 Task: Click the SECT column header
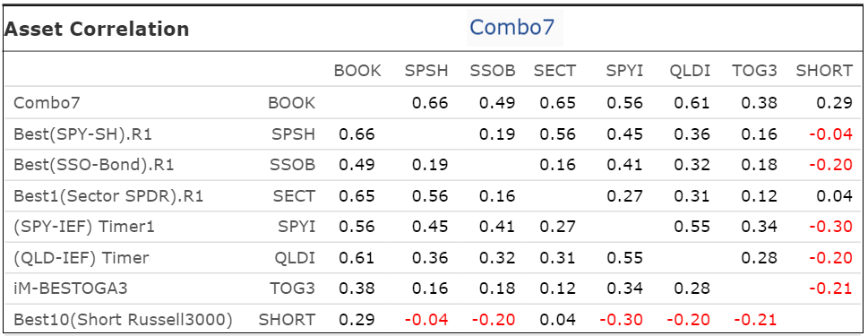coord(554,71)
